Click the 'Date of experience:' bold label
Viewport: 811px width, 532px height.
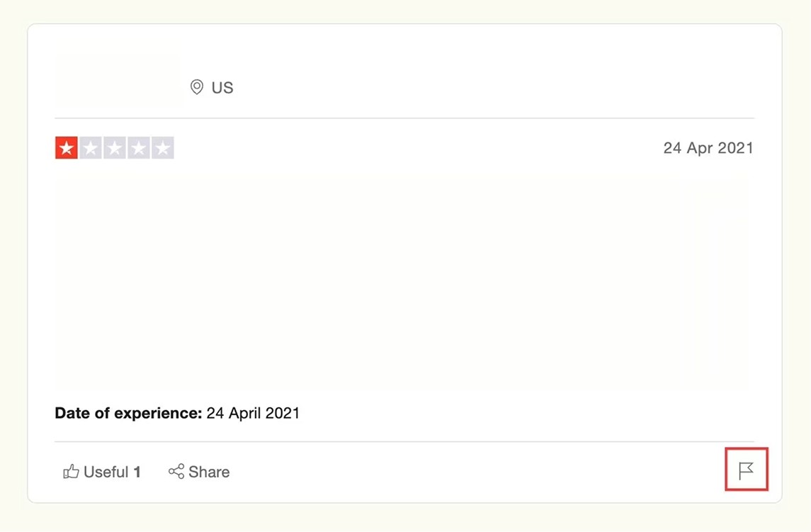(128, 413)
